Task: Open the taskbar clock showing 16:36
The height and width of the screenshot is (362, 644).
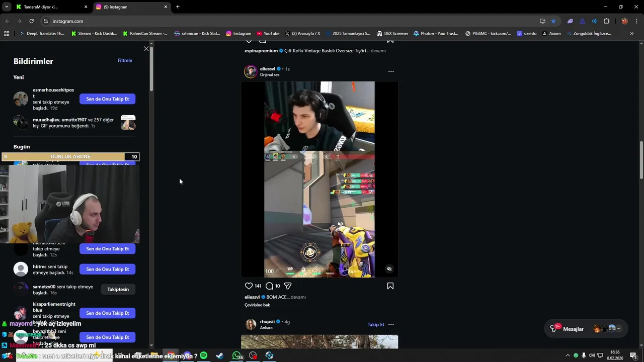Action: [x=615, y=355]
